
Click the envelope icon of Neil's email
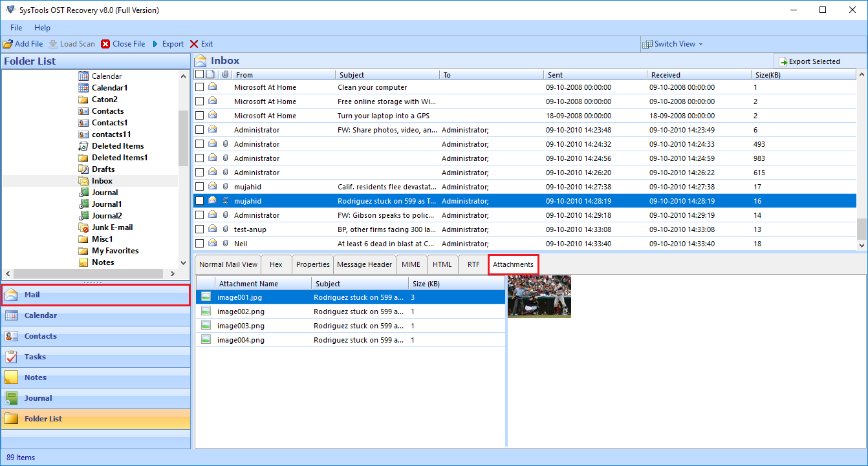point(212,244)
